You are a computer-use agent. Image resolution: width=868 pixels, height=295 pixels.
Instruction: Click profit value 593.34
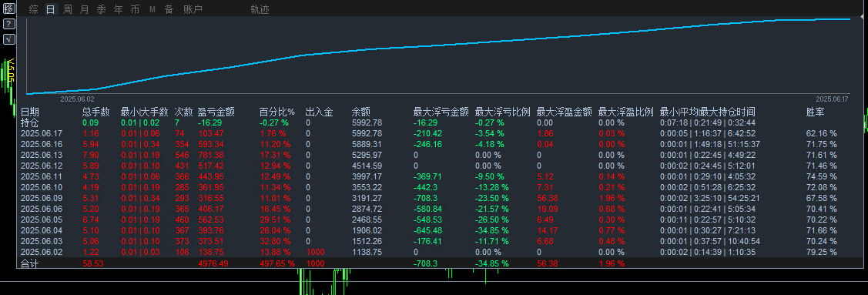pos(210,144)
